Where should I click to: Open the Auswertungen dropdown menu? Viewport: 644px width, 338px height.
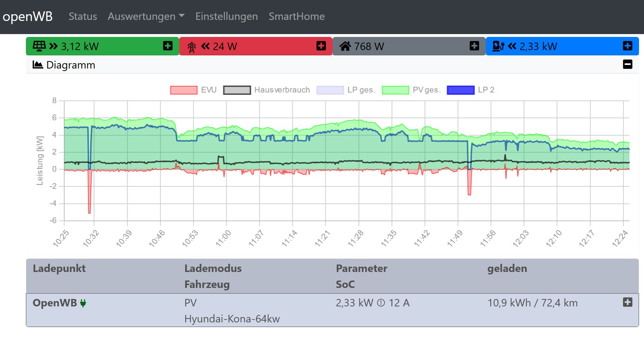pos(146,16)
